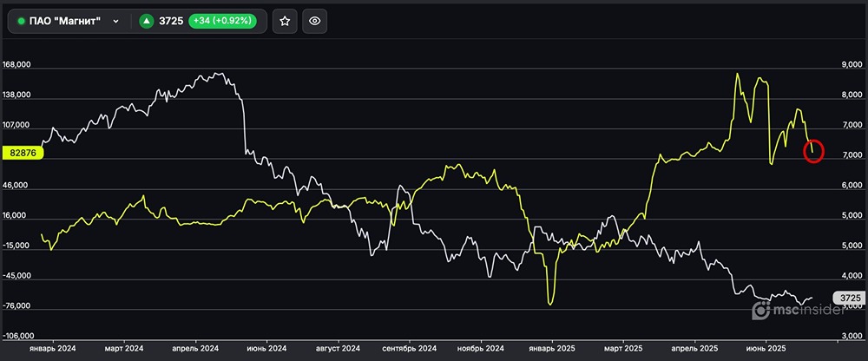Click the green up-arrow price icon
The width and height of the screenshot is (868, 361).
[x=147, y=22]
